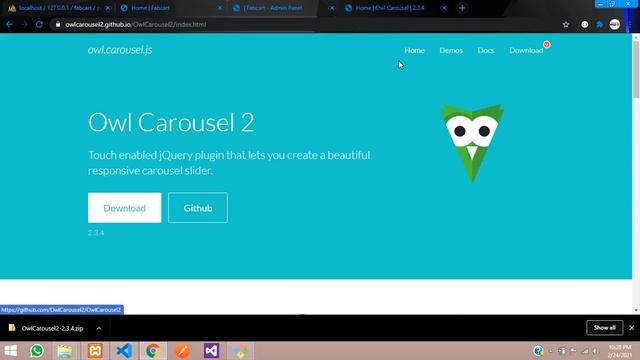Viewport: 640px width, 360px height.
Task: Open the Home navigation link
Action: point(414,50)
